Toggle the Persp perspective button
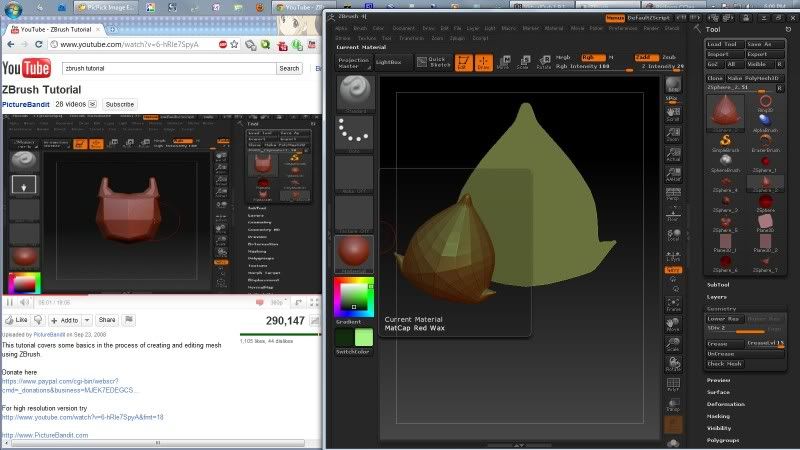The height and width of the screenshot is (450, 800). [673, 194]
